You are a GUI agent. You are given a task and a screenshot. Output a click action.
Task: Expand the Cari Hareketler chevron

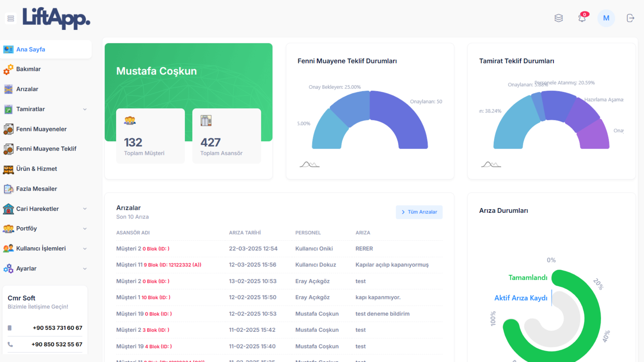85,209
